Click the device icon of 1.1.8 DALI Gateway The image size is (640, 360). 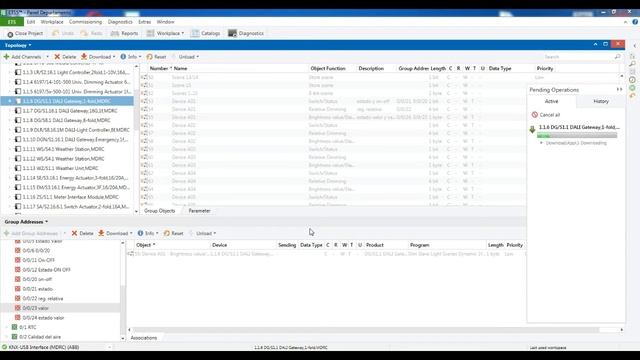click(x=18, y=120)
